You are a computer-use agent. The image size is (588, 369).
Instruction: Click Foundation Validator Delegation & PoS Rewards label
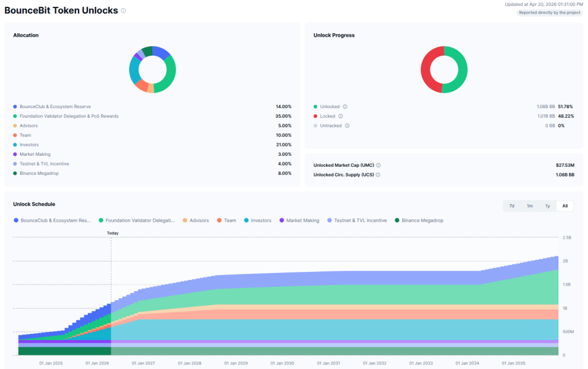click(x=69, y=116)
